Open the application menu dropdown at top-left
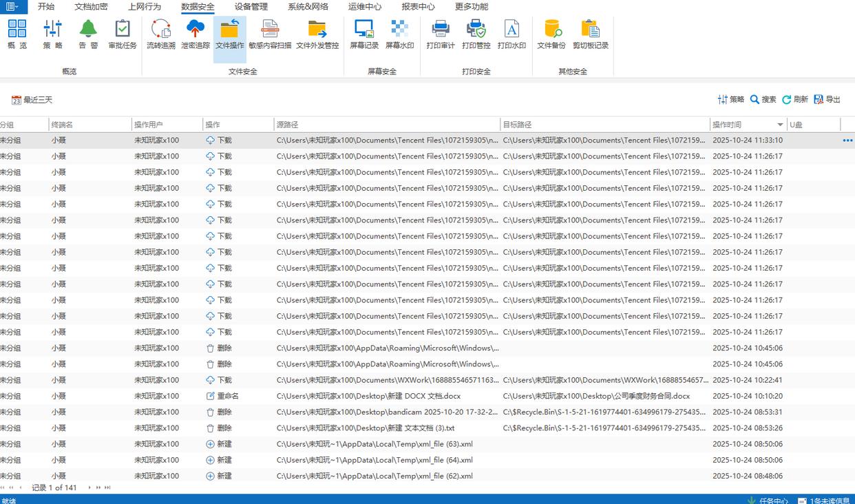 click(14, 7)
